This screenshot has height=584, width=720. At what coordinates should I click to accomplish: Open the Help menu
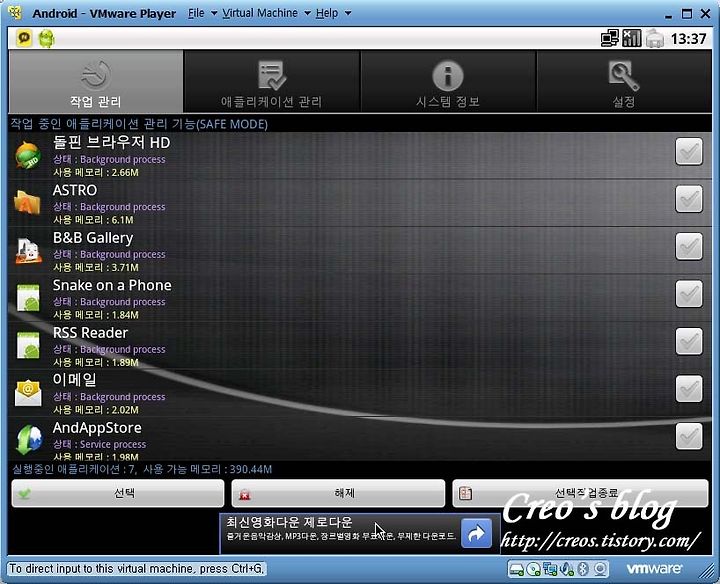point(327,13)
